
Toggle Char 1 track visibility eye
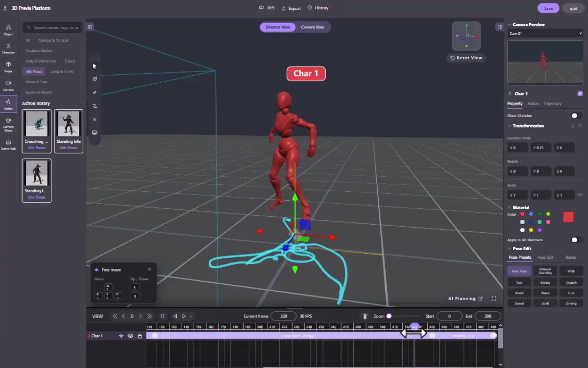(130, 336)
